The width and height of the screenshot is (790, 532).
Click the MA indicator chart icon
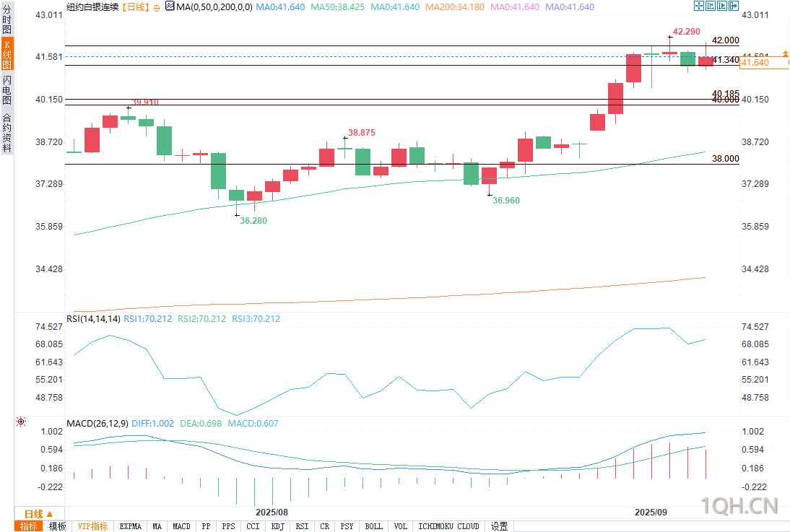(x=170, y=6)
